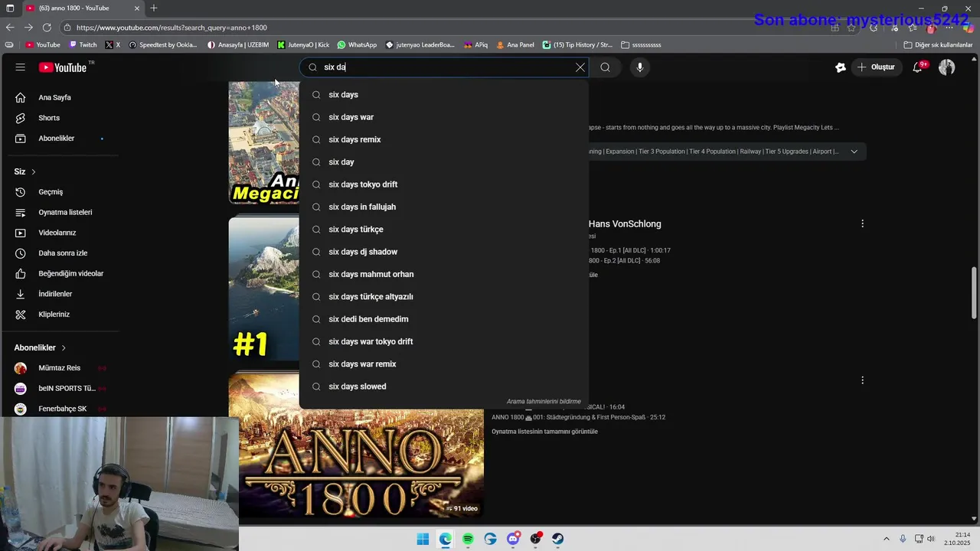980x551 pixels.
Task: Open more options for ANNO 1800 playlist
Action: click(x=862, y=380)
